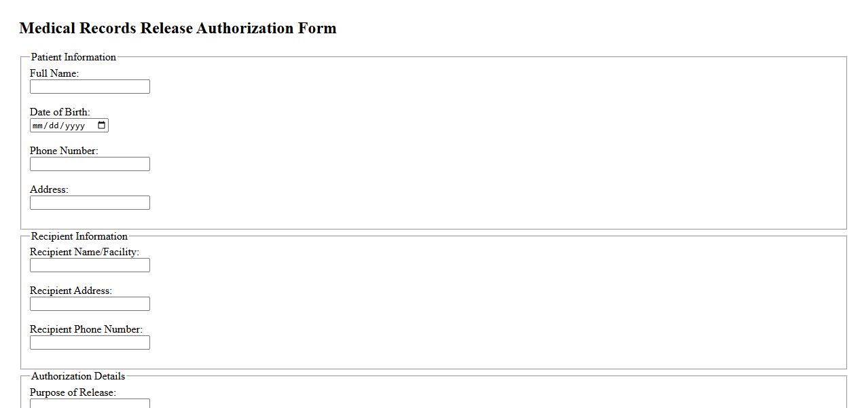Select the year segment of birth date
Screen dimensions: 868x408
[x=75, y=126]
